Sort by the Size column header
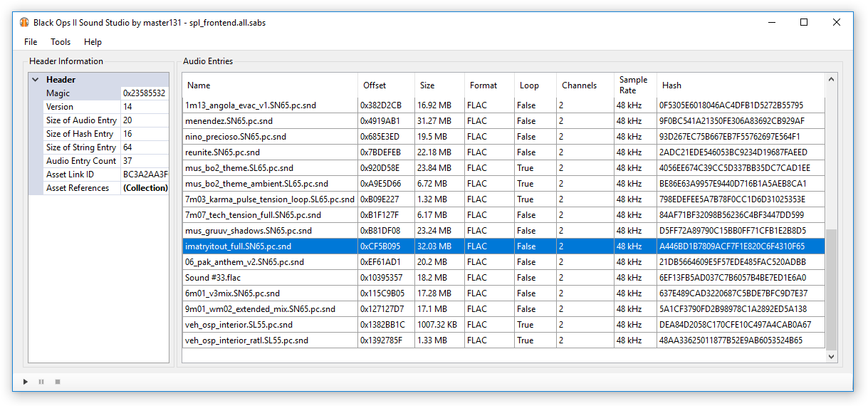This screenshot has height=406, width=868. tap(439, 85)
